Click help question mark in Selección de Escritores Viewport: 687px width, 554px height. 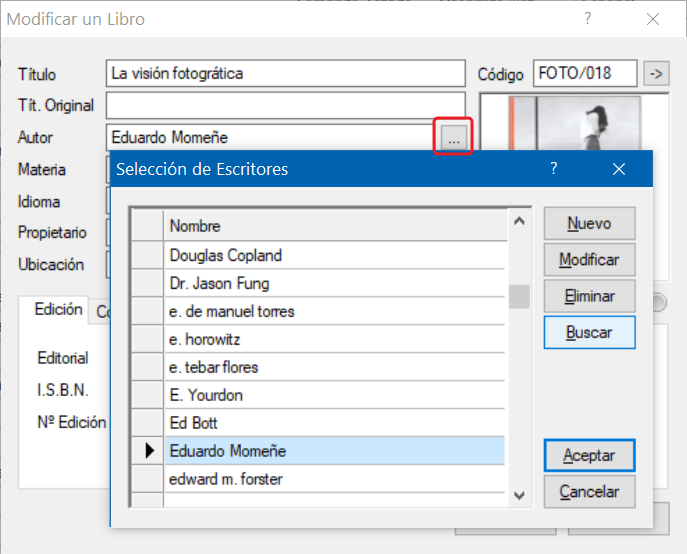554,169
